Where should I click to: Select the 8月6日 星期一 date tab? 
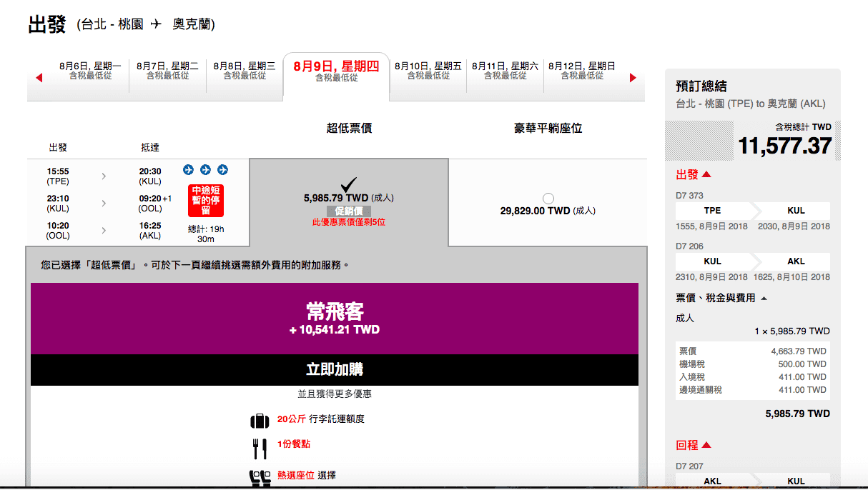click(90, 71)
